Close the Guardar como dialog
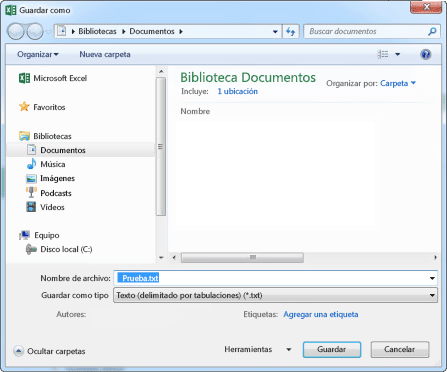 pos(427,7)
